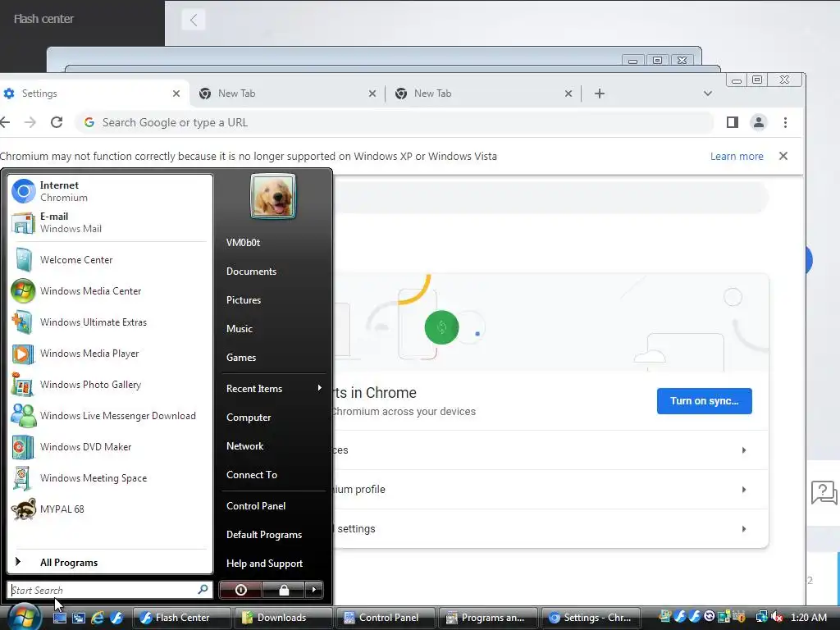Click the Learn more link
This screenshot has width=840, height=630.
click(737, 157)
